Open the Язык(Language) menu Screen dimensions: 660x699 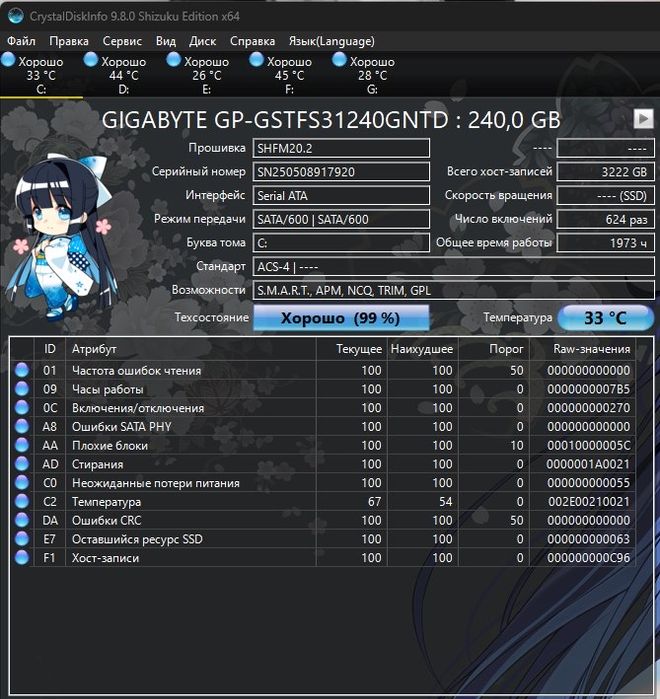click(332, 41)
